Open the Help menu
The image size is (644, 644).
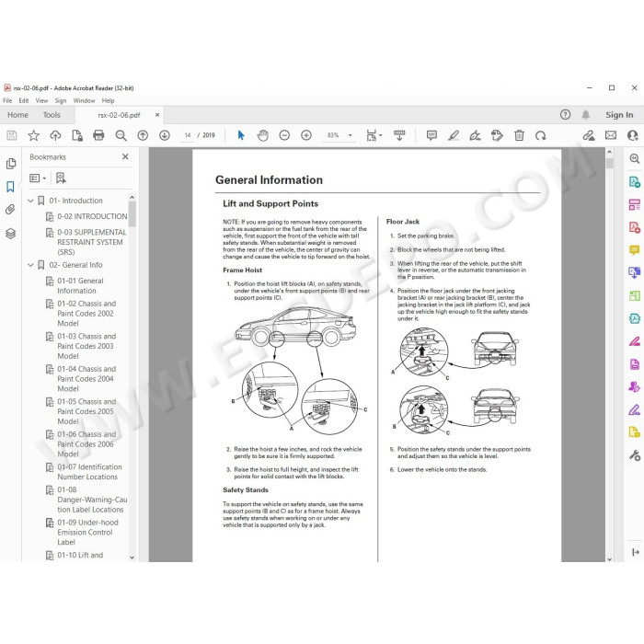tap(108, 100)
